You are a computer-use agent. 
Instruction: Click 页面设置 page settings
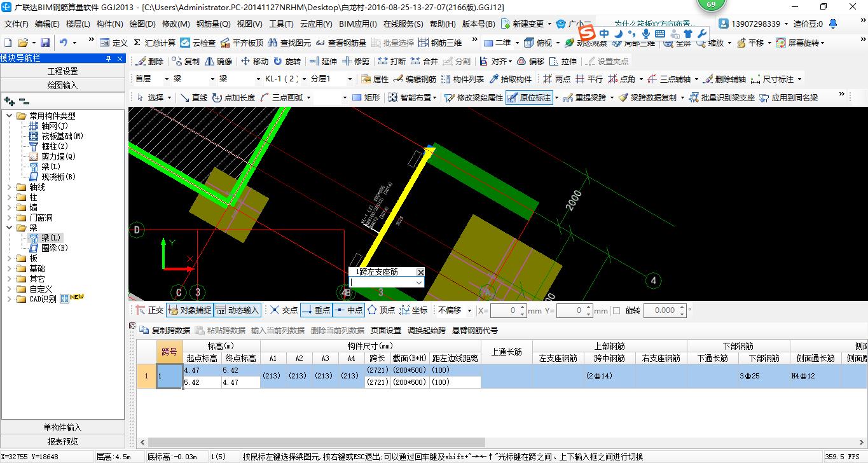point(386,331)
